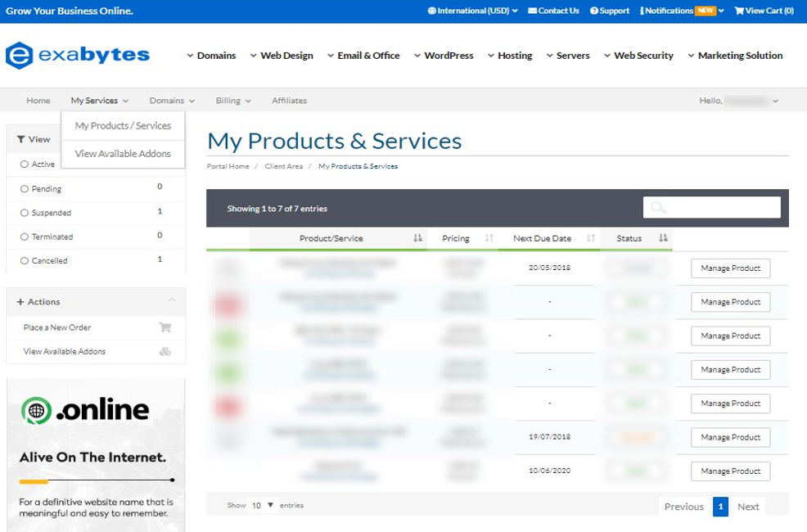
Task: Open the View Cart shopping cart icon
Action: coord(739,11)
